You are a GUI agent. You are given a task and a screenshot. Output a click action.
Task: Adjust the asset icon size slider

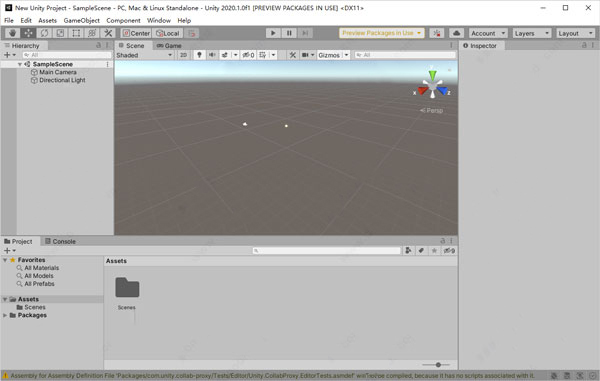(x=436, y=365)
